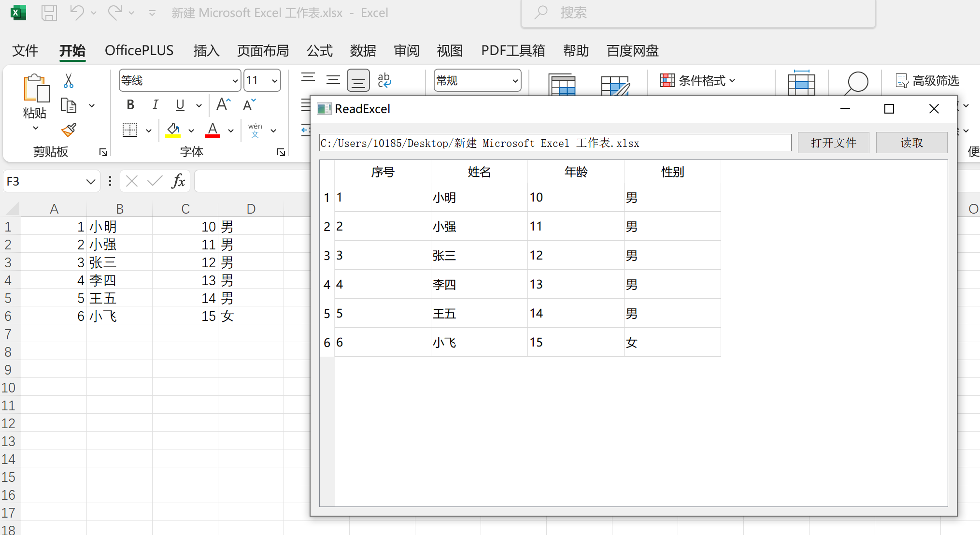The height and width of the screenshot is (535, 980).
Task: Toggle Bold formatting
Action: tap(130, 105)
